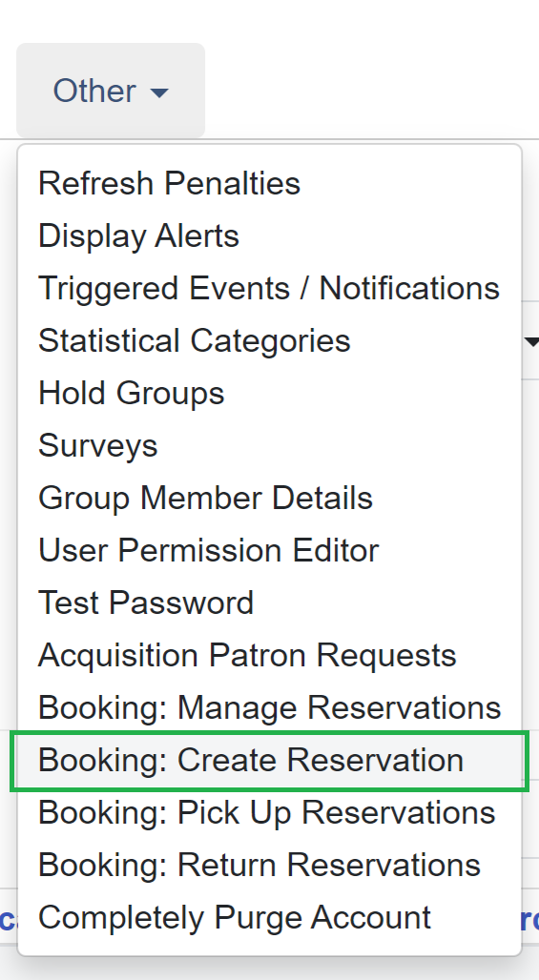Select Hold Groups option
The height and width of the screenshot is (980, 539).
pos(269,393)
